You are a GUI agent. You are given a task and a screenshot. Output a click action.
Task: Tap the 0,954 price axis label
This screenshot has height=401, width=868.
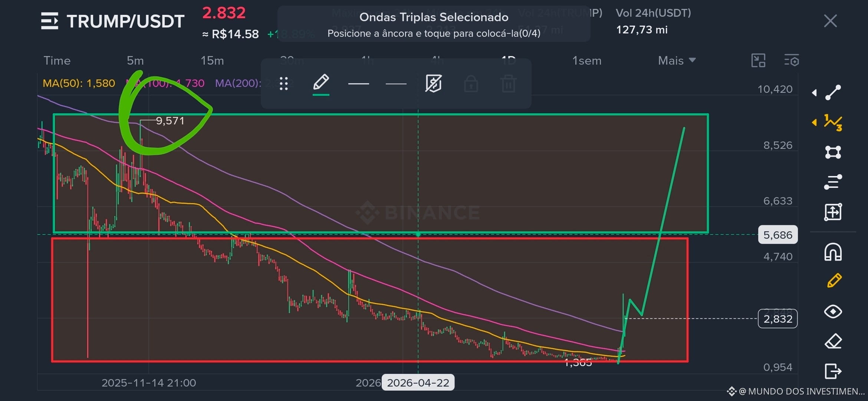pyautogui.click(x=778, y=367)
